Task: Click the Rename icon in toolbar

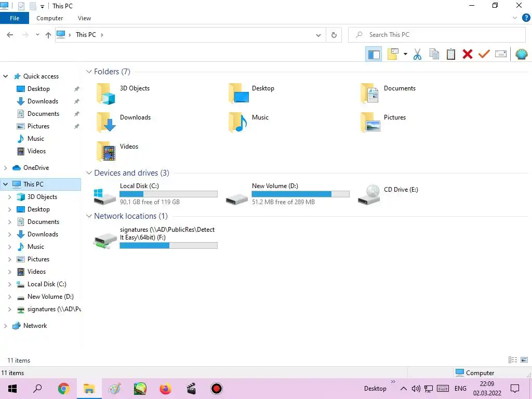Action: [501, 54]
